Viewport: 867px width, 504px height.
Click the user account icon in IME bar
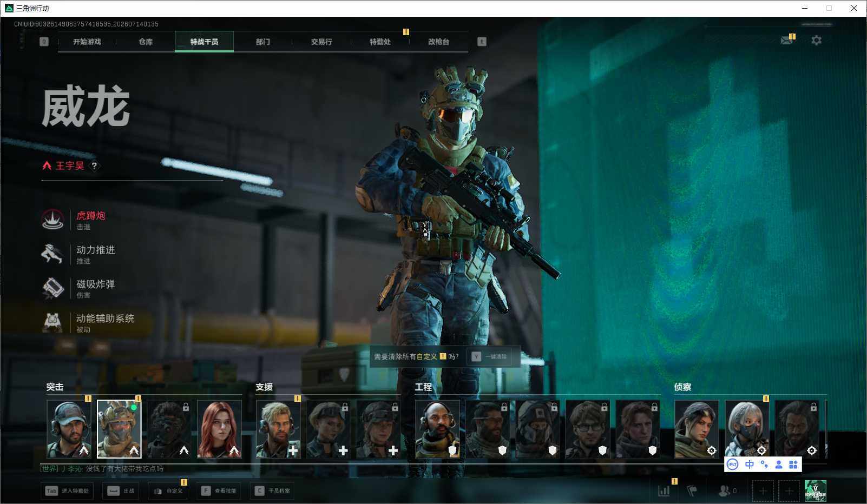(x=779, y=465)
